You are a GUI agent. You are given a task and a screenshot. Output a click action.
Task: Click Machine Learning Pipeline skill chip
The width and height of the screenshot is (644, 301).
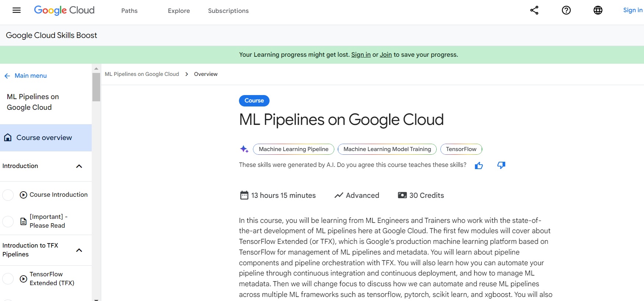tap(293, 149)
